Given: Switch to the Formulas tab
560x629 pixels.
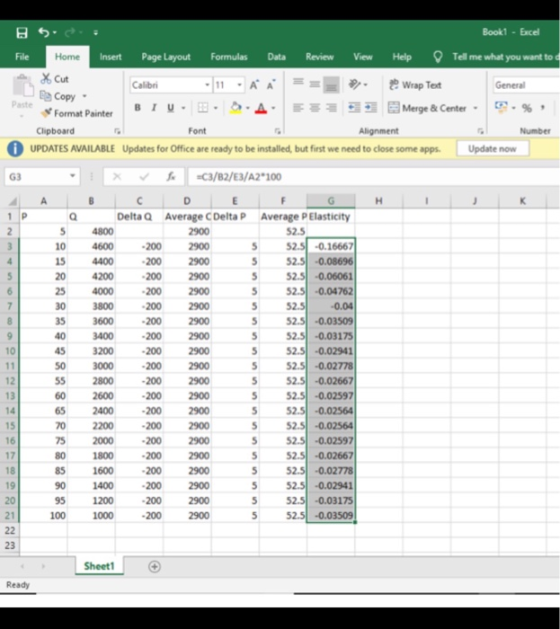Looking at the screenshot, I should 229,57.
